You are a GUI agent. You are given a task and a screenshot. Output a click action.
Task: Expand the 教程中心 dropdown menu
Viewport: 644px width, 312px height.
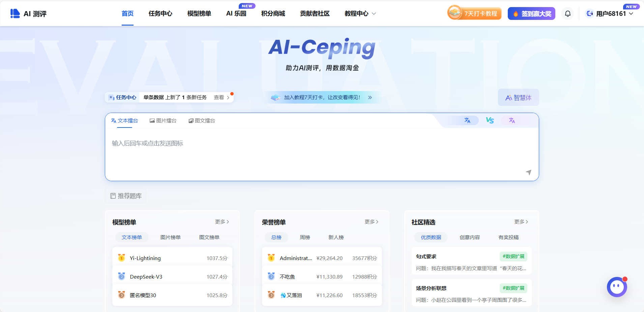coord(360,13)
